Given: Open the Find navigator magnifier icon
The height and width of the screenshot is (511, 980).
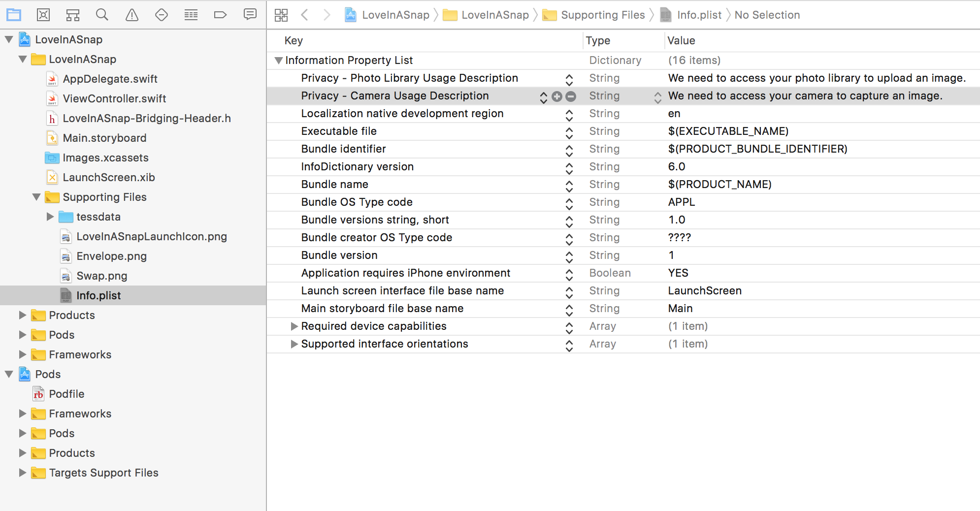Looking at the screenshot, I should click(102, 15).
